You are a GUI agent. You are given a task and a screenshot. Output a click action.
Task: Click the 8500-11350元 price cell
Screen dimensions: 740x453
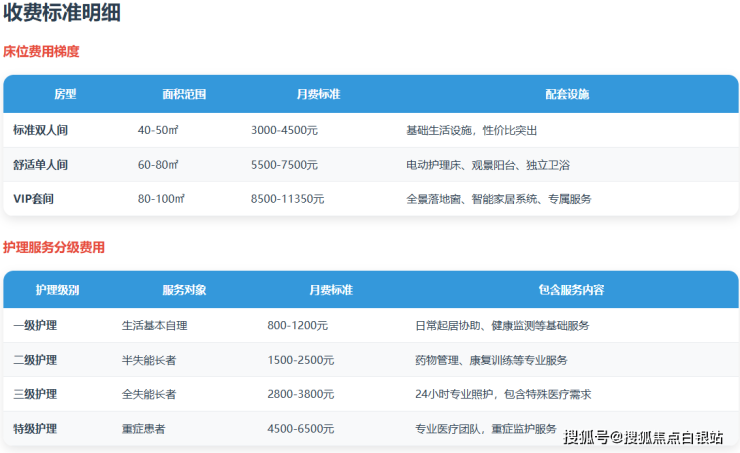tap(287, 199)
